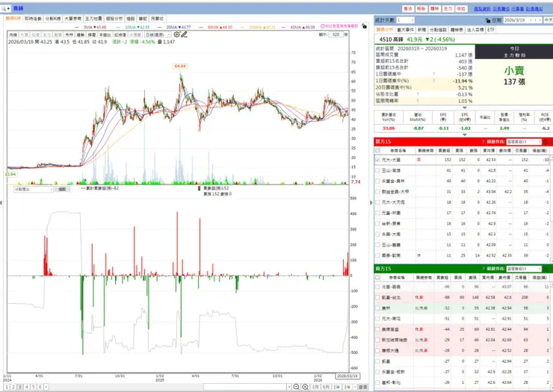This screenshot has height=392, width=553.
Task: Click the 2026/03/19 date marker on timeline
Action: (x=347, y=376)
